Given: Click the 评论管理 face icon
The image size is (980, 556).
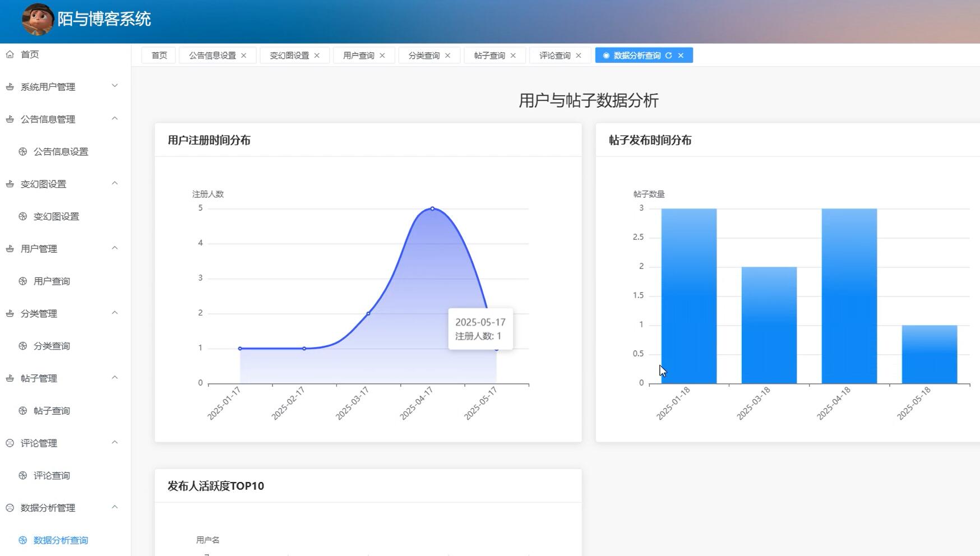Looking at the screenshot, I should click(x=9, y=442).
